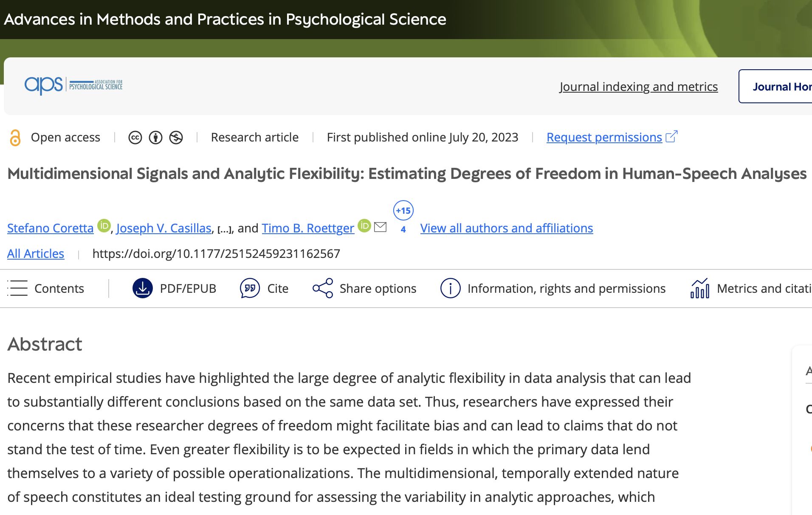Click the Journal Home button

[780, 87]
